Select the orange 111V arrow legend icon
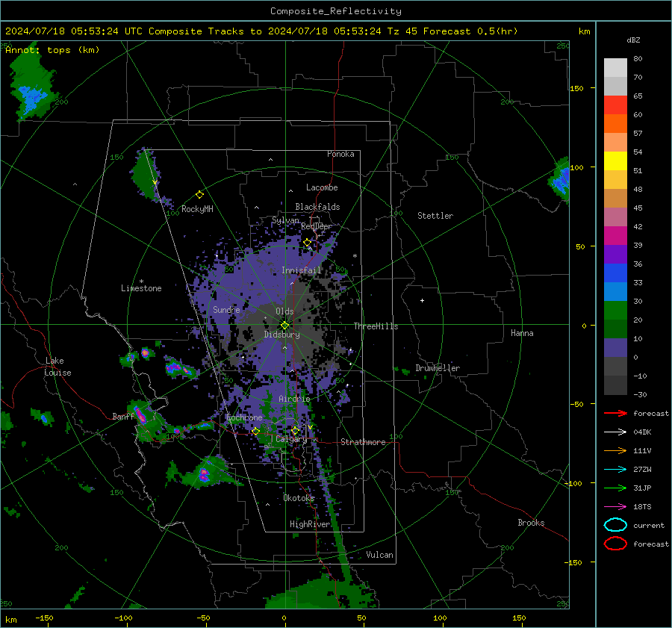Viewport: 672px width, 628px height. 615,450
